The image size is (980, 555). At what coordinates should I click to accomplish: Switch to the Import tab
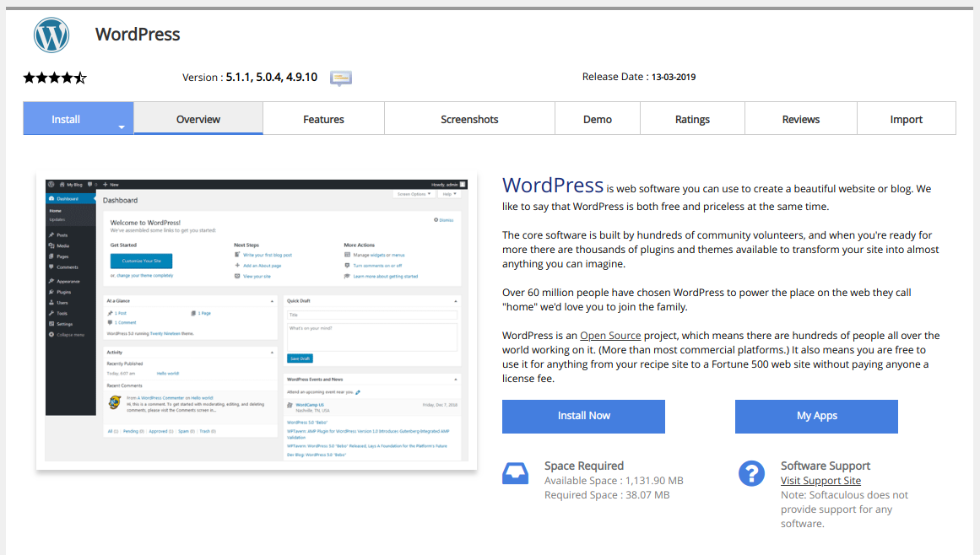point(907,119)
